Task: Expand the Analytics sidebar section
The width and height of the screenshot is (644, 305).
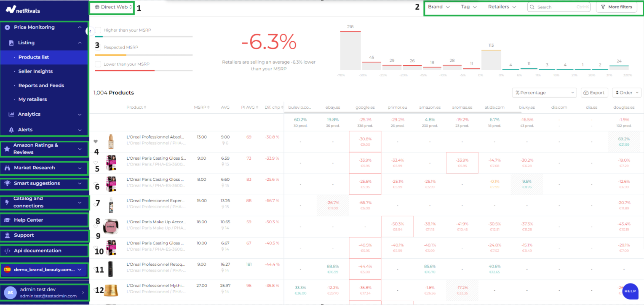Action: pyautogui.click(x=44, y=115)
